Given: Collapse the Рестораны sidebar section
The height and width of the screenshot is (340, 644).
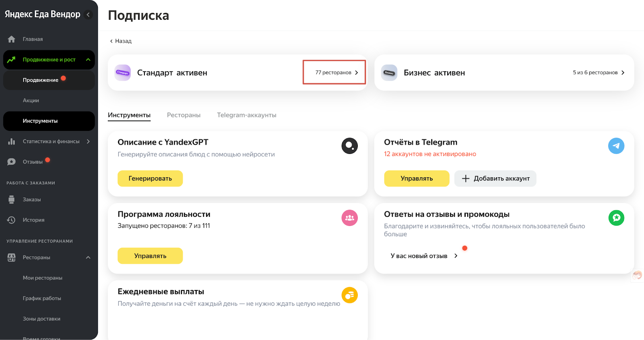Looking at the screenshot, I should pos(88,257).
